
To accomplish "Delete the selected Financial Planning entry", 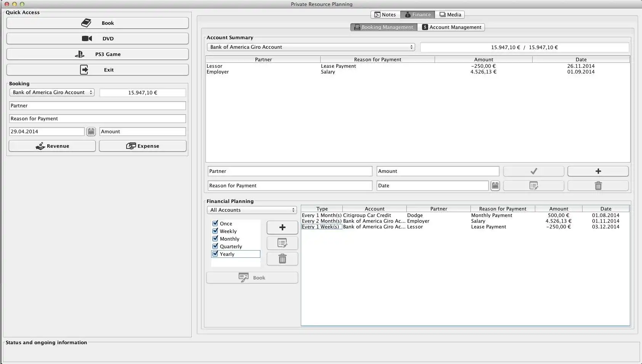I will (282, 259).
